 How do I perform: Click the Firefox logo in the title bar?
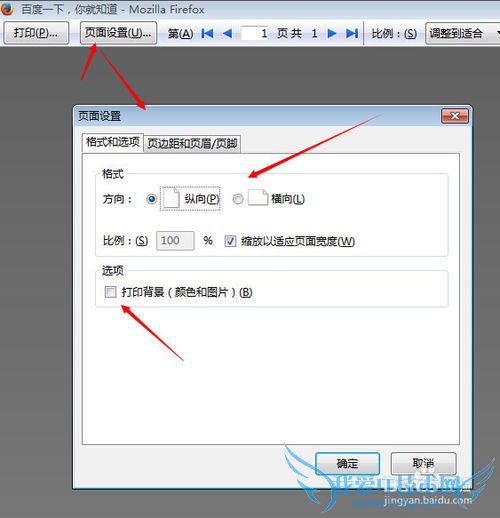(6, 9)
